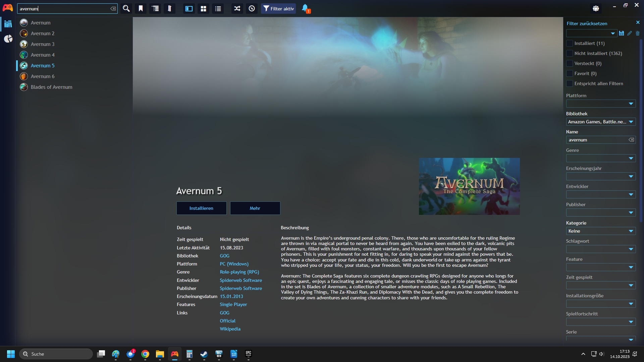Toggle the Nicht installiert filter checkbox
The image size is (644, 362).
click(x=570, y=53)
